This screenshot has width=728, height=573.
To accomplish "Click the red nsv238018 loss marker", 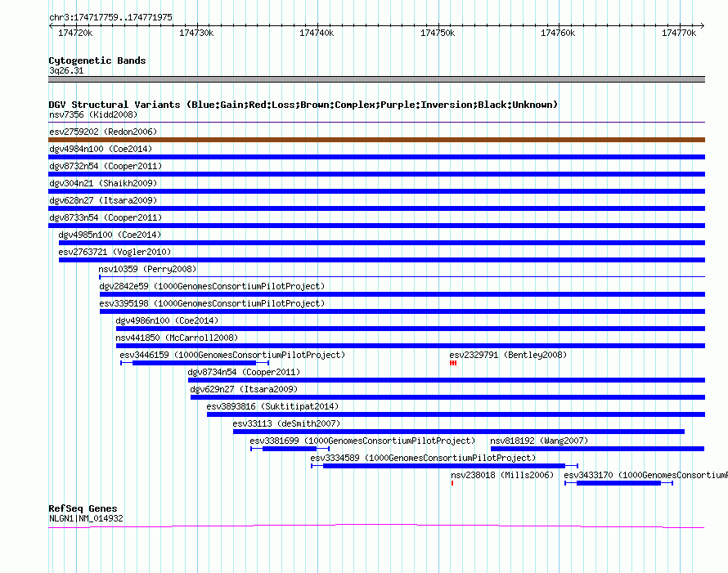I will (452, 483).
